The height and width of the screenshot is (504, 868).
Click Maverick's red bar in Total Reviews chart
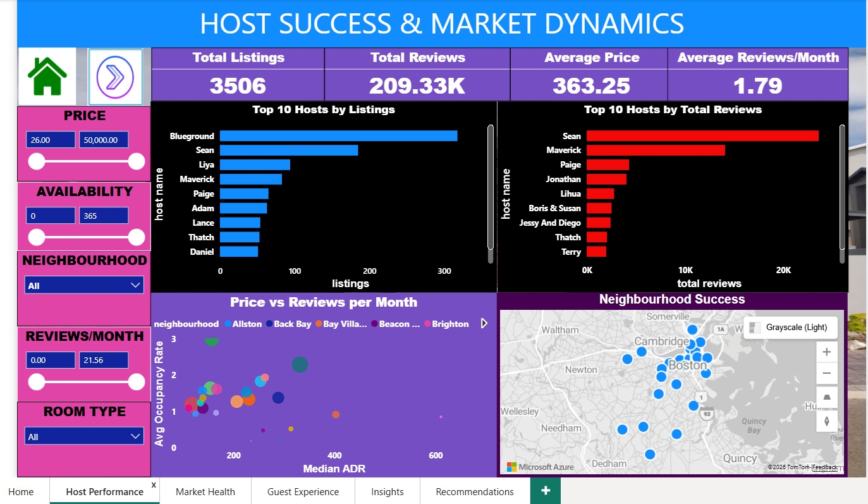(656, 151)
